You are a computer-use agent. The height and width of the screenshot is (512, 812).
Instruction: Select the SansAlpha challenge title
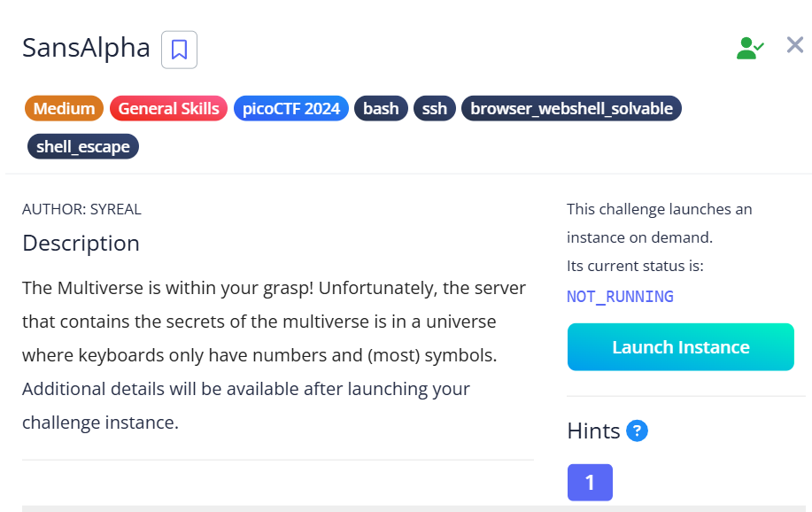tap(85, 48)
